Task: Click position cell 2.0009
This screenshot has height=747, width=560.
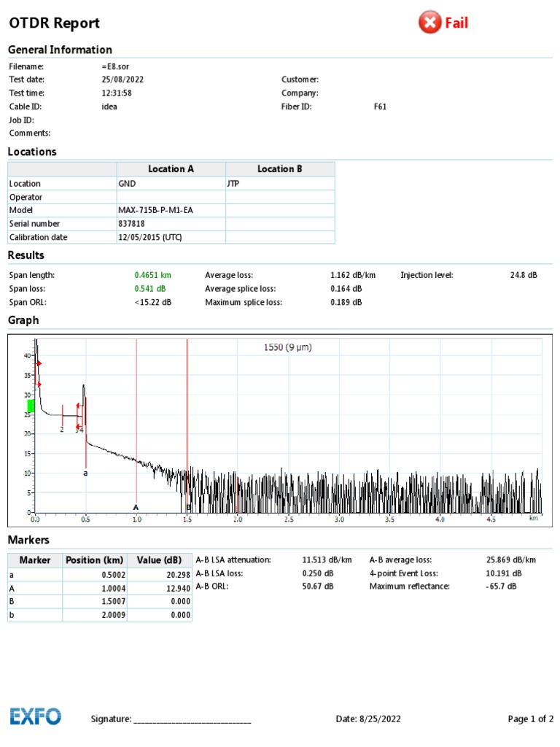Action: click(94, 615)
